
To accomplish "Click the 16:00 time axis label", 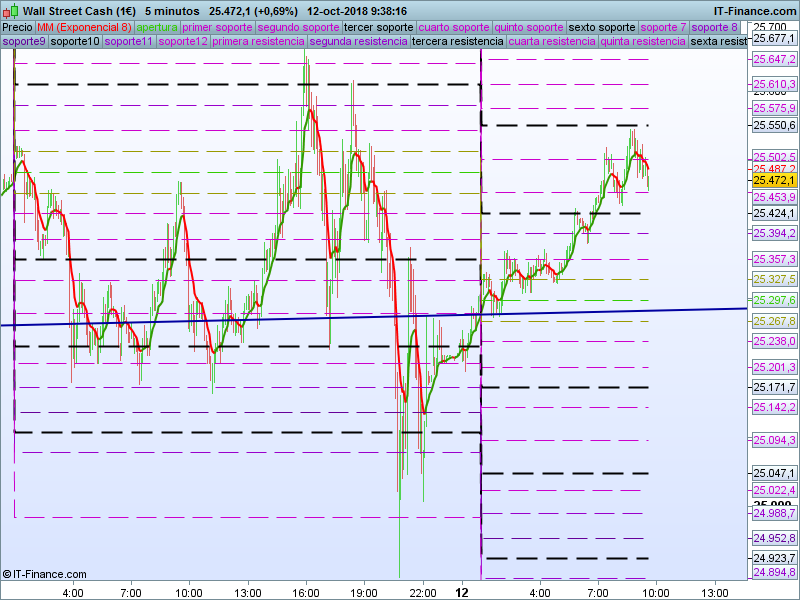I will pyautogui.click(x=306, y=593).
